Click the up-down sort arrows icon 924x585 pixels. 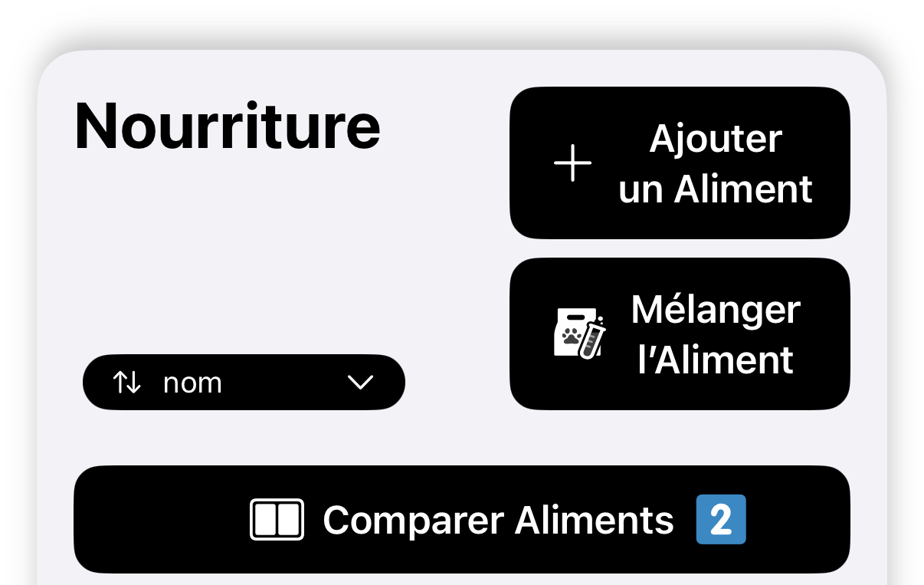tap(126, 382)
